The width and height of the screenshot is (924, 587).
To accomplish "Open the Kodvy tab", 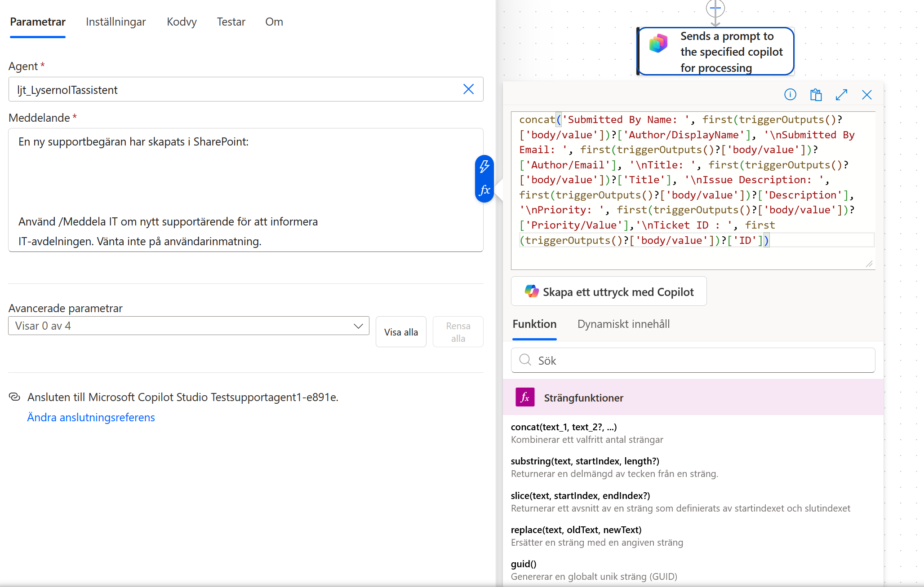I will coord(182,22).
